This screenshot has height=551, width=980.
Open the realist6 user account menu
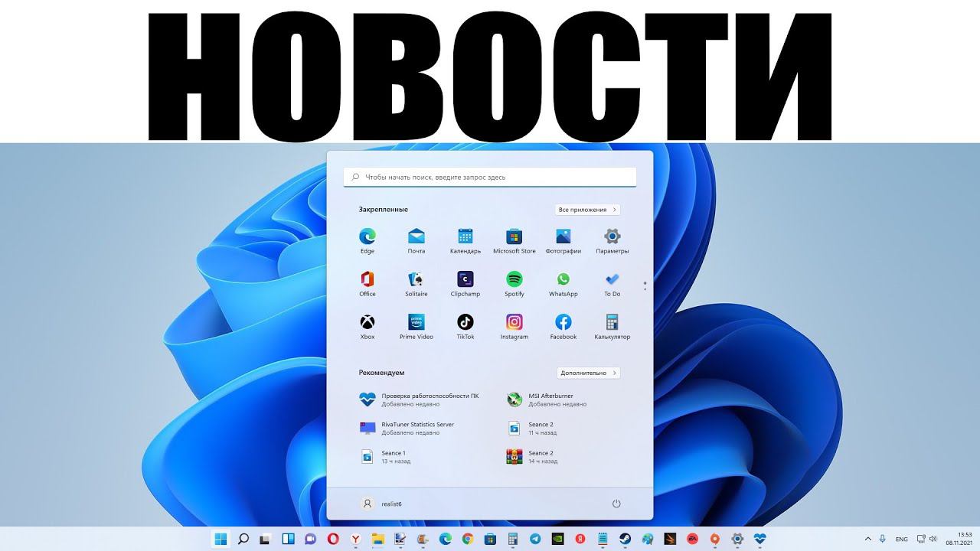(x=381, y=504)
